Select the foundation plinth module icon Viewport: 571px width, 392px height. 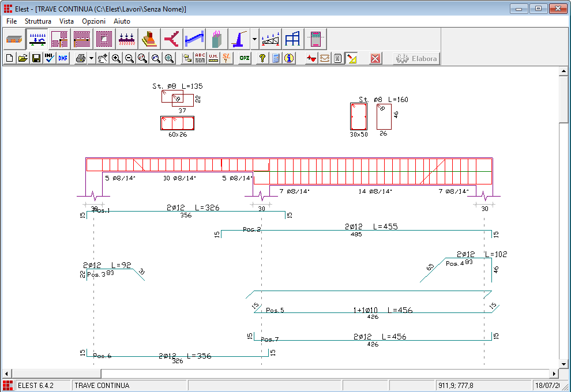point(149,39)
